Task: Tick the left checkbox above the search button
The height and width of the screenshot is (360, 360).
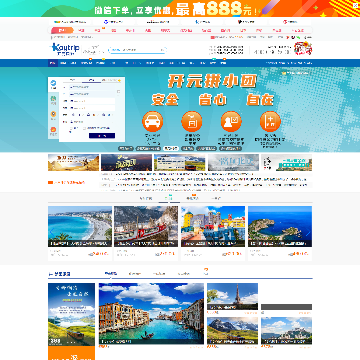Action: (x=71, y=128)
